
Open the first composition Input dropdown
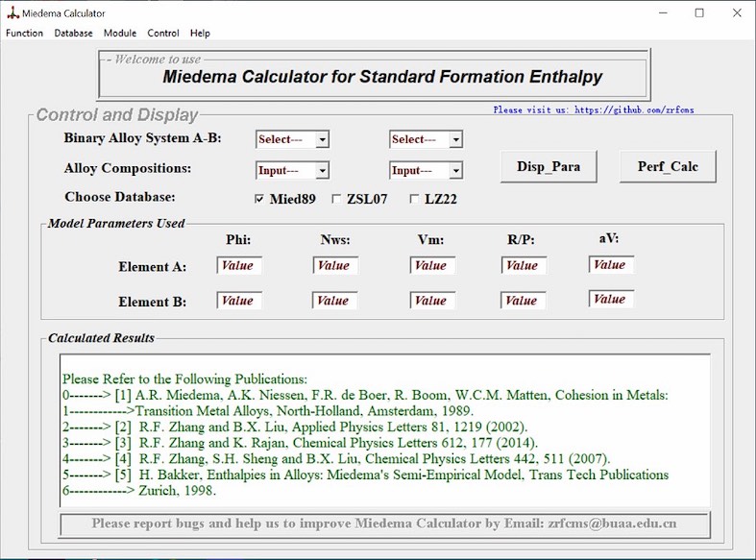coord(322,171)
